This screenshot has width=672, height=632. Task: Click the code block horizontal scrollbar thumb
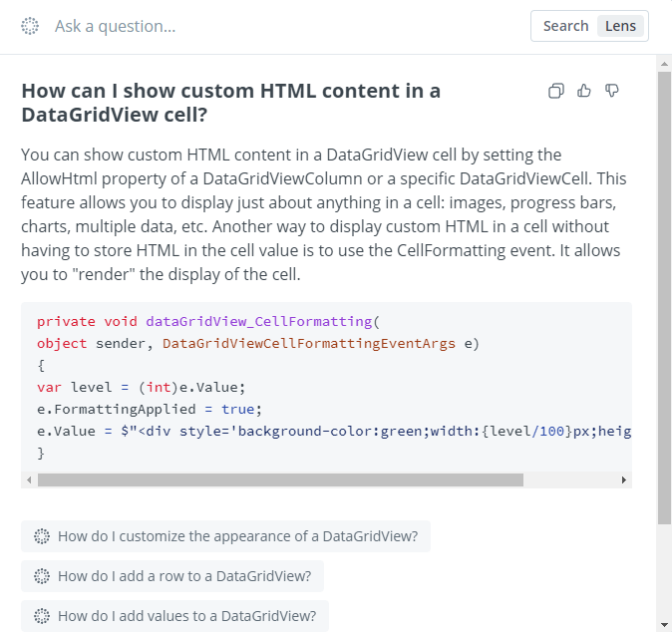pos(280,479)
